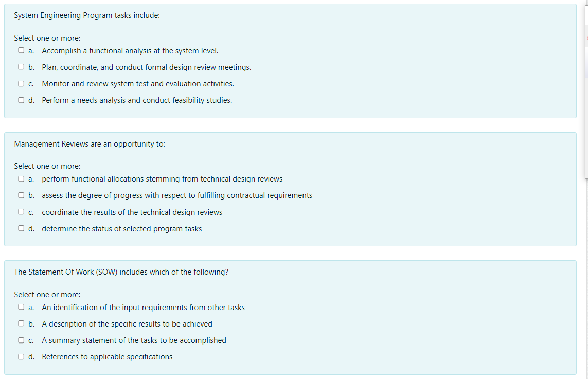
Task: Check option d about needs analysis and feasibility studies
Action: 21,99
